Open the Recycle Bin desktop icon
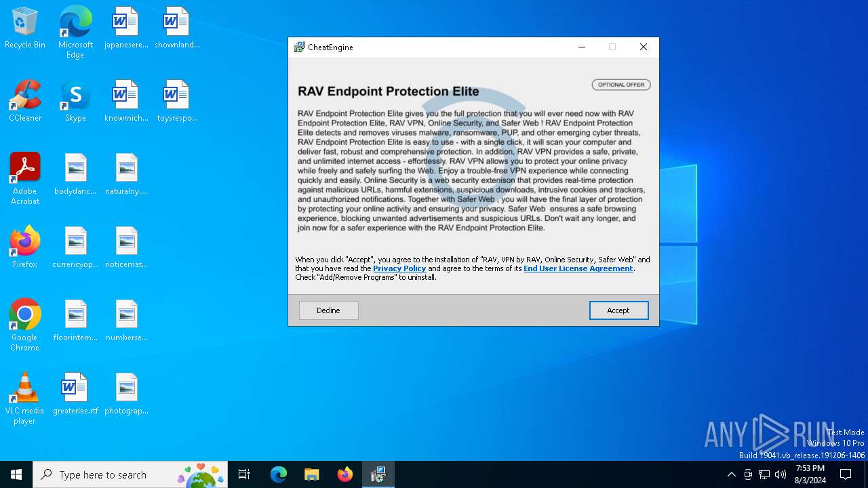This screenshot has width=868, height=488. tap(25, 28)
